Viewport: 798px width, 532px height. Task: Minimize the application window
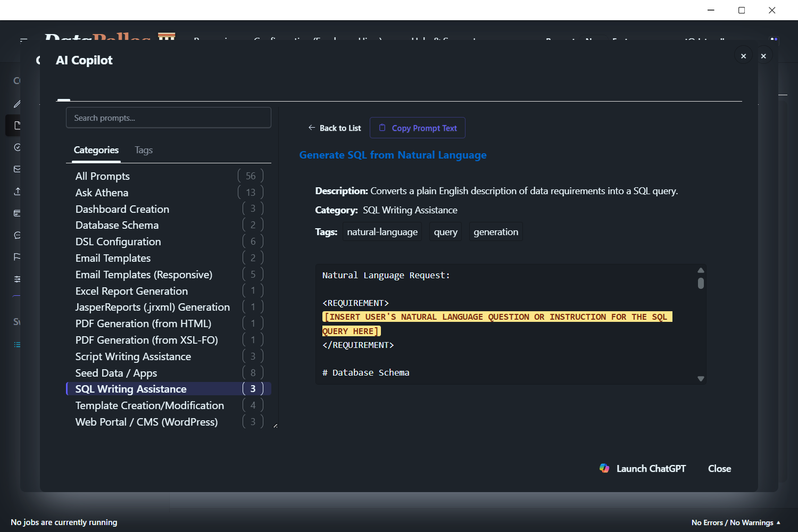(x=711, y=10)
